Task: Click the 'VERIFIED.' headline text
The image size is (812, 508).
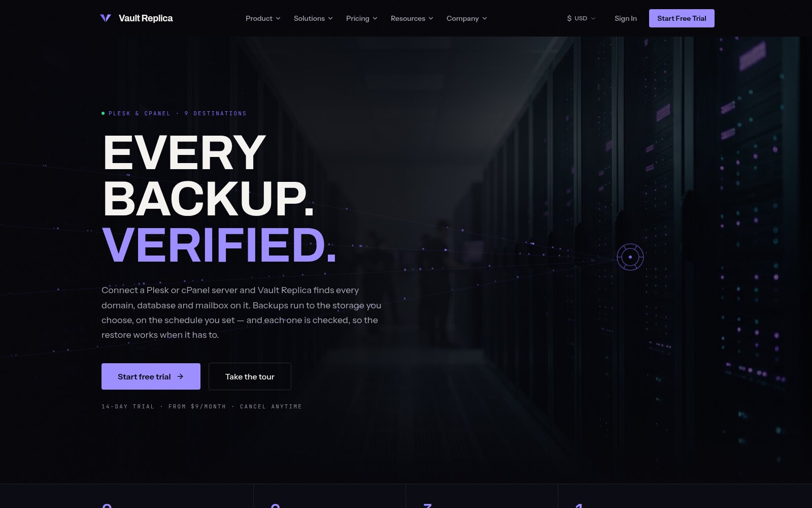Action: [x=219, y=245]
